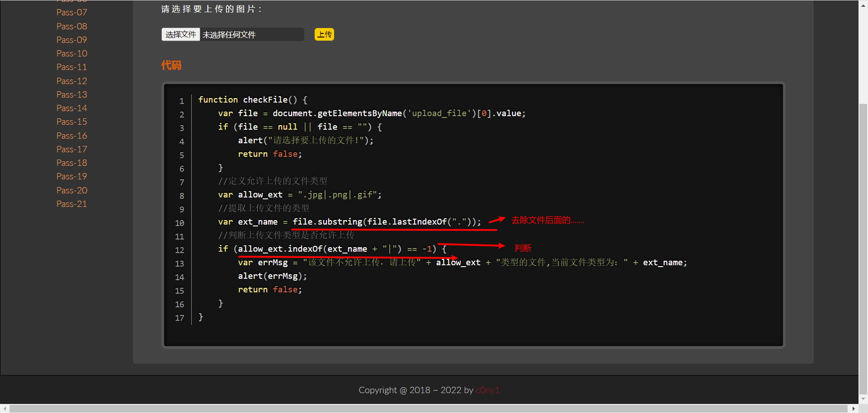Click the 'var ext_name' substring code line

[349, 222]
